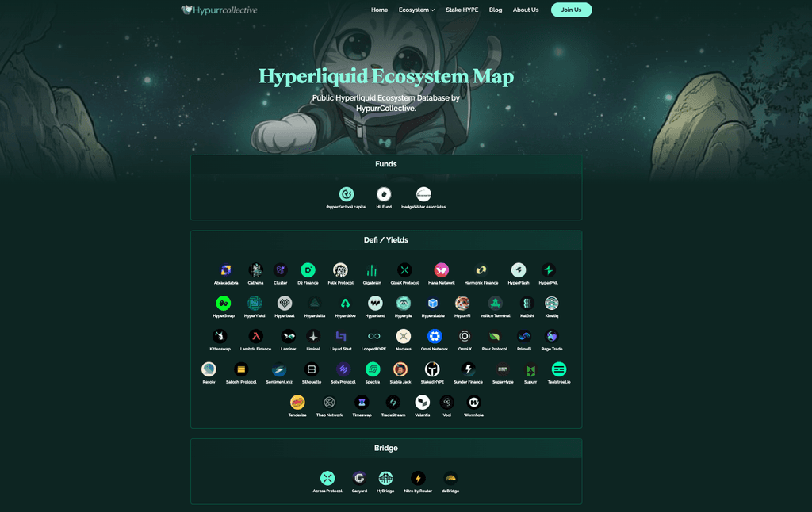The image size is (812, 512).
Task: Click the Hypurrcollective logo
Action: (x=219, y=10)
